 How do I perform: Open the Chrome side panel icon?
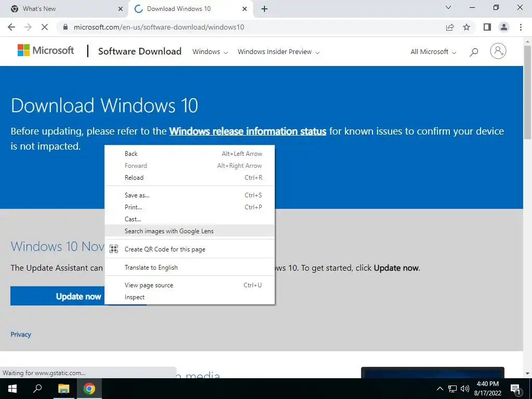pyautogui.click(x=487, y=27)
